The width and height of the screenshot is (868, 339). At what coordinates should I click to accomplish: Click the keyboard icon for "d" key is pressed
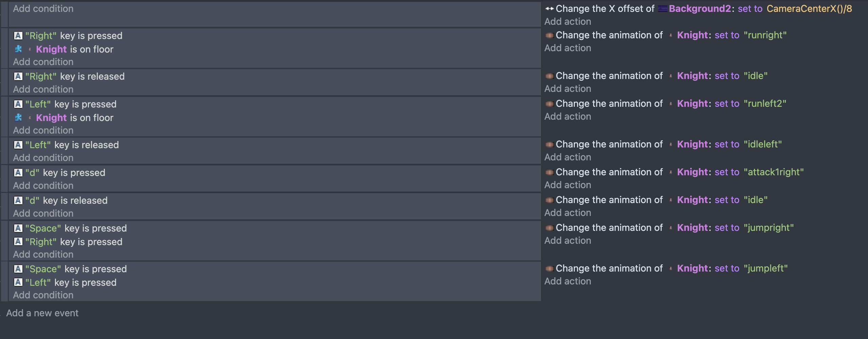coord(18,173)
